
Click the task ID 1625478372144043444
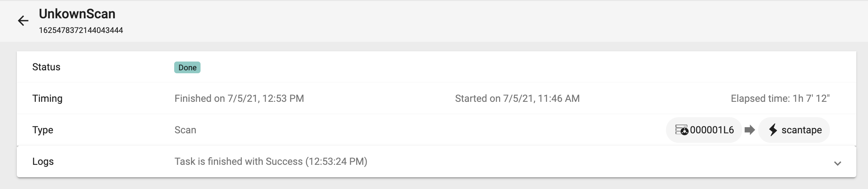click(81, 30)
